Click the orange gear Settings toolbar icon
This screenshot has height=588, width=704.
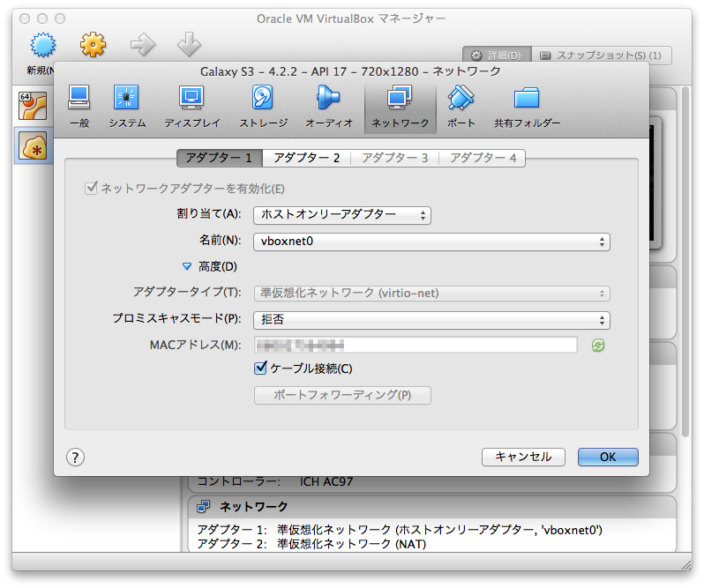[x=93, y=44]
